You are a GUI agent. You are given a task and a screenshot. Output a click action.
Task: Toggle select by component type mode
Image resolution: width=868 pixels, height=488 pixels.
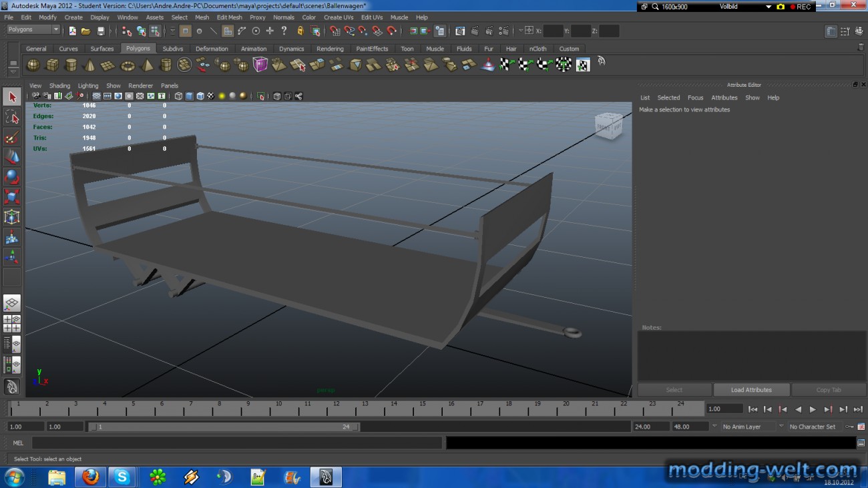pyautogui.click(x=155, y=31)
